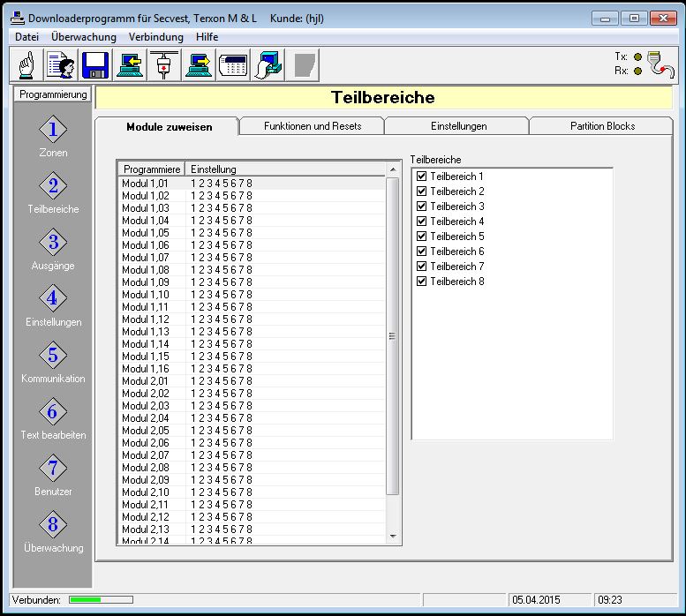
Task: Open the Datei menu
Action: [x=26, y=37]
